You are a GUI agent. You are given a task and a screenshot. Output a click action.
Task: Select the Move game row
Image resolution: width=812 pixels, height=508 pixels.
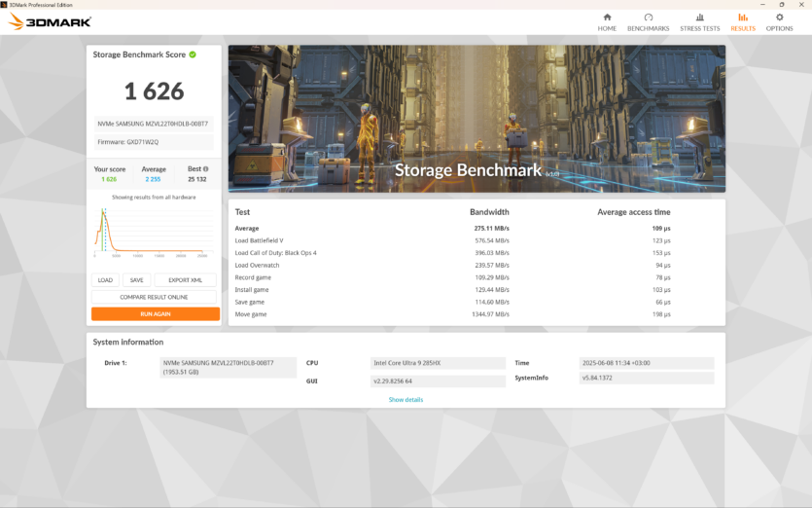(452, 314)
